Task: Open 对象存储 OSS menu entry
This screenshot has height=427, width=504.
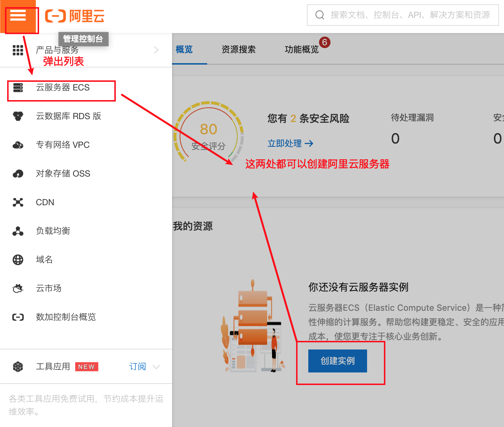Action: point(86,174)
